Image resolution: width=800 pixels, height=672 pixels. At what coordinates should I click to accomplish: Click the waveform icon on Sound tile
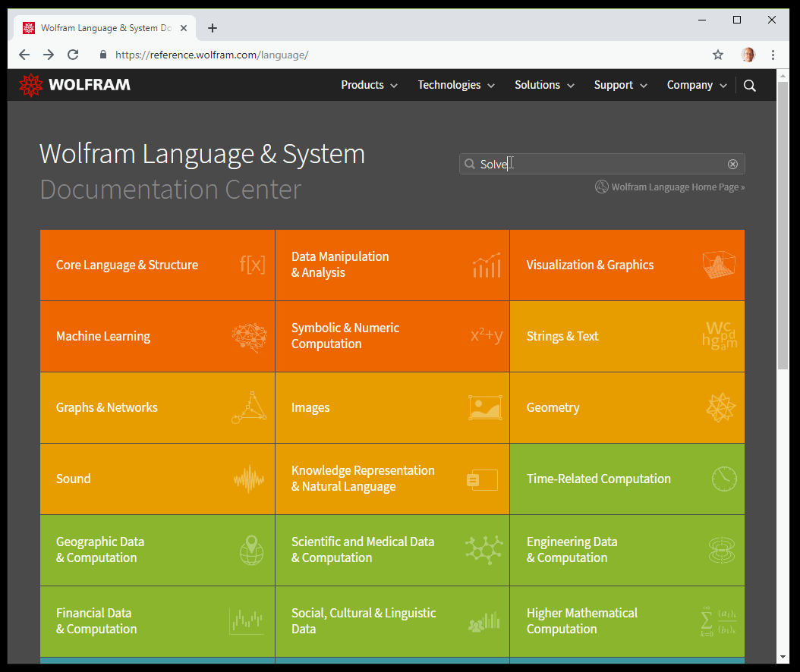tap(249, 479)
